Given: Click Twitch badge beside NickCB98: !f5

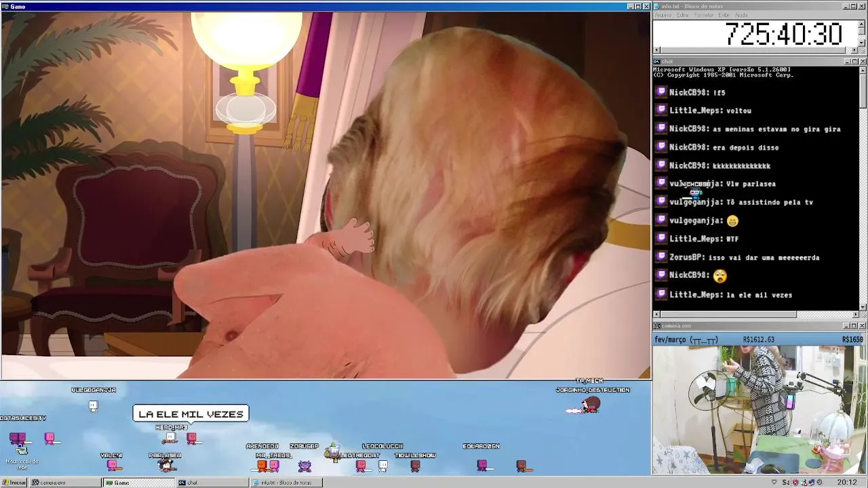Looking at the screenshot, I should coord(661,91).
